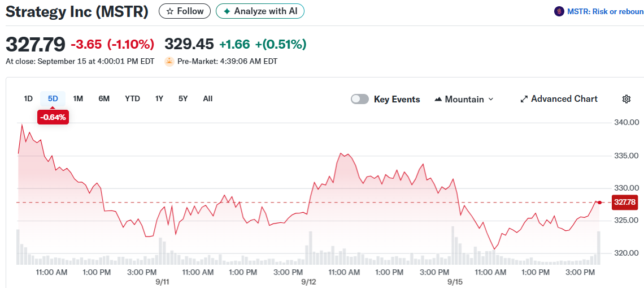Click the 9/12 date label
The height and width of the screenshot is (288, 644).
click(309, 282)
